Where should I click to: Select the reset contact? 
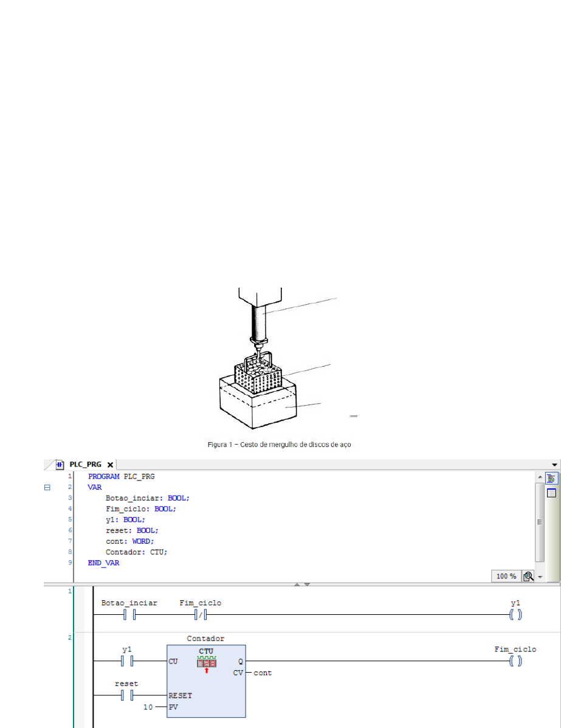pyautogui.click(x=126, y=696)
